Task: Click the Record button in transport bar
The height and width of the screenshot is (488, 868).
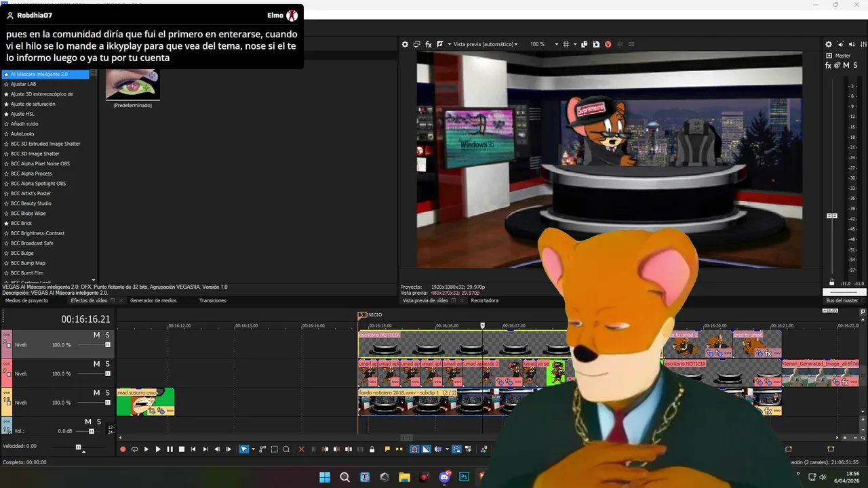Action: (x=123, y=449)
